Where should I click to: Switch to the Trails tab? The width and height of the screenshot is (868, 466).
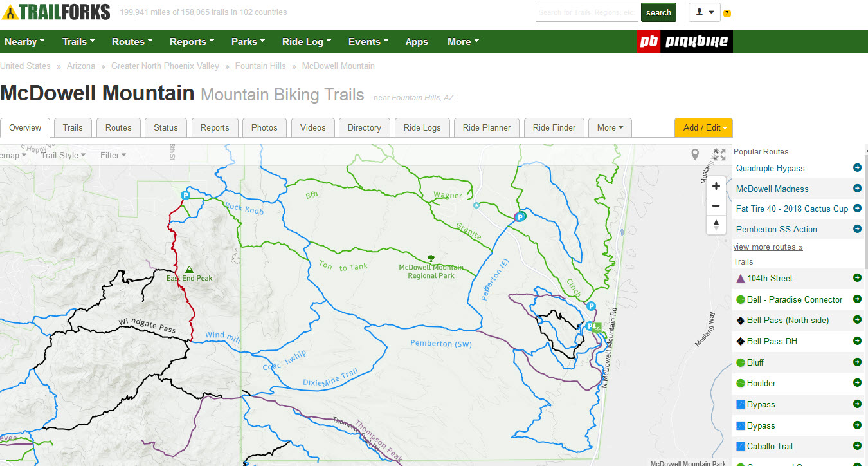[73, 127]
